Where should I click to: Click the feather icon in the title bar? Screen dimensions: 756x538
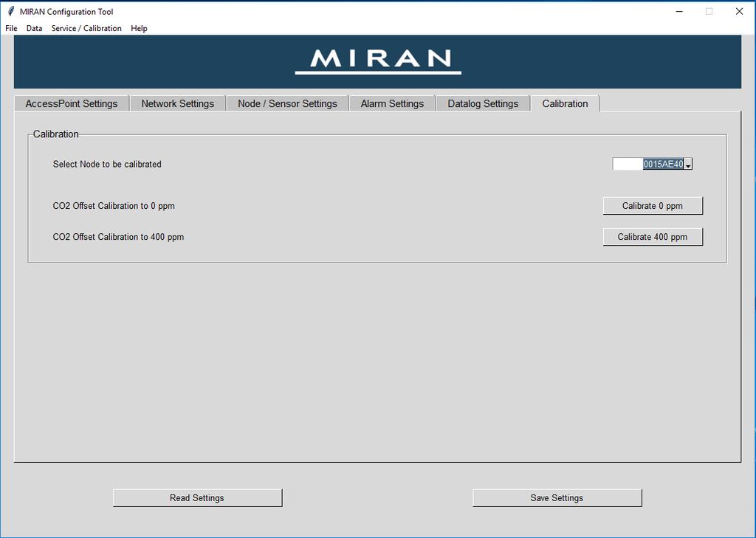[10, 11]
